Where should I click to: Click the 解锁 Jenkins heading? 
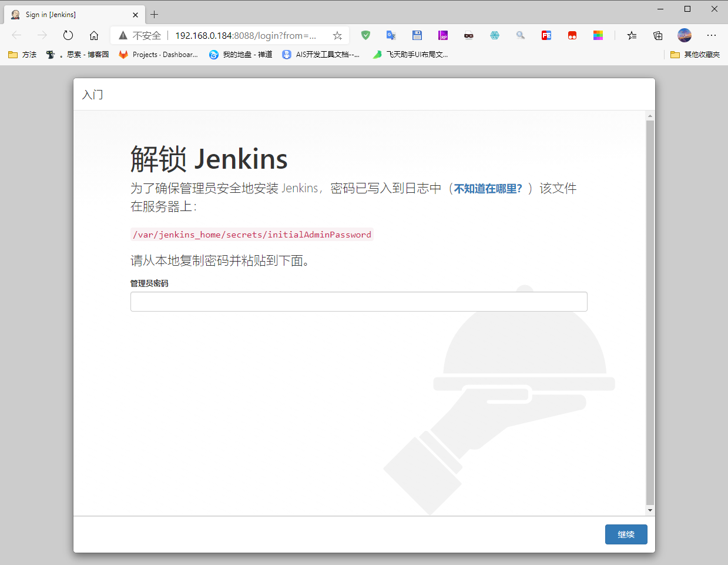coord(209,159)
